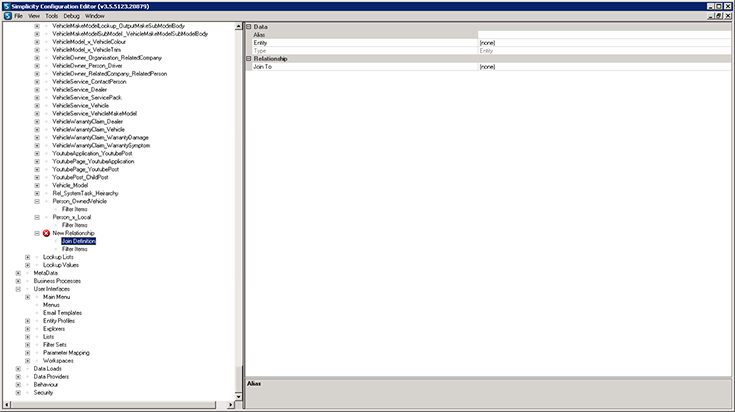Screen dimensions: 735x412
Task: Expand the Behaviour node
Action: (18, 384)
